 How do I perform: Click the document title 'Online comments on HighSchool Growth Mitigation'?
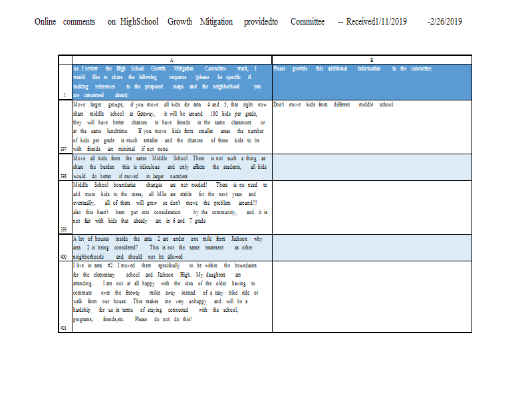(134, 22)
